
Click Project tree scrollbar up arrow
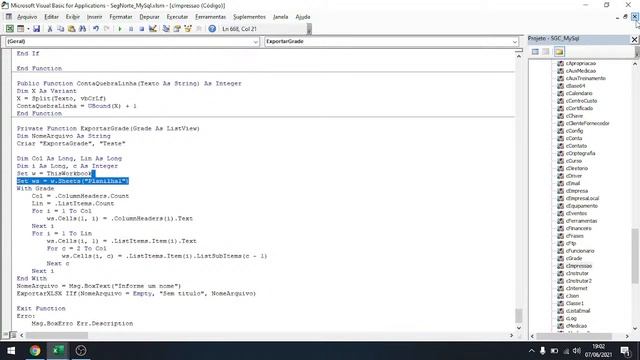tap(635, 64)
